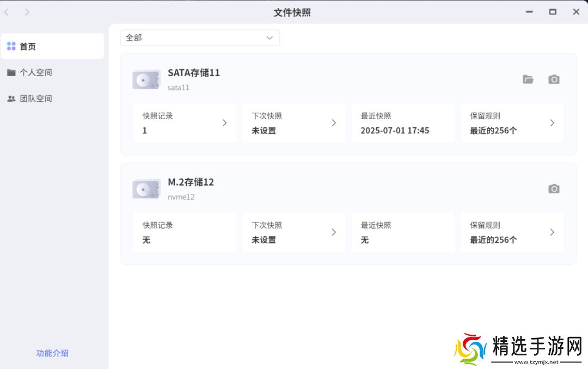Open the 功能介绍 link
This screenshot has width=588, height=369.
click(x=52, y=353)
